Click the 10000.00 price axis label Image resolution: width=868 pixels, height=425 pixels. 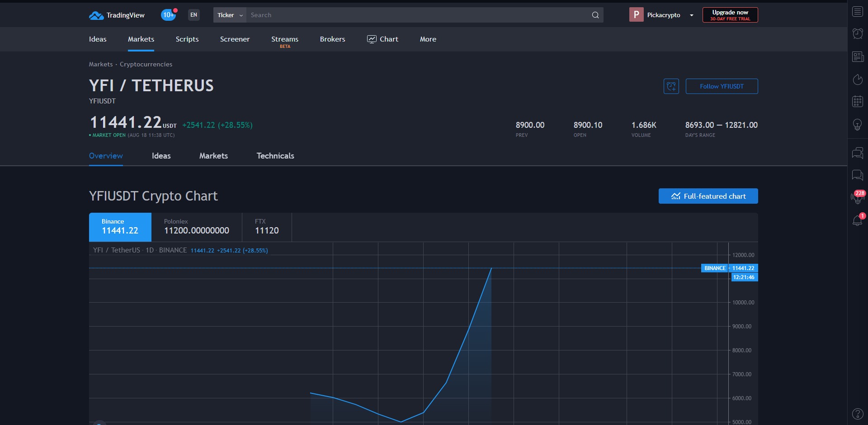(x=743, y=303)
